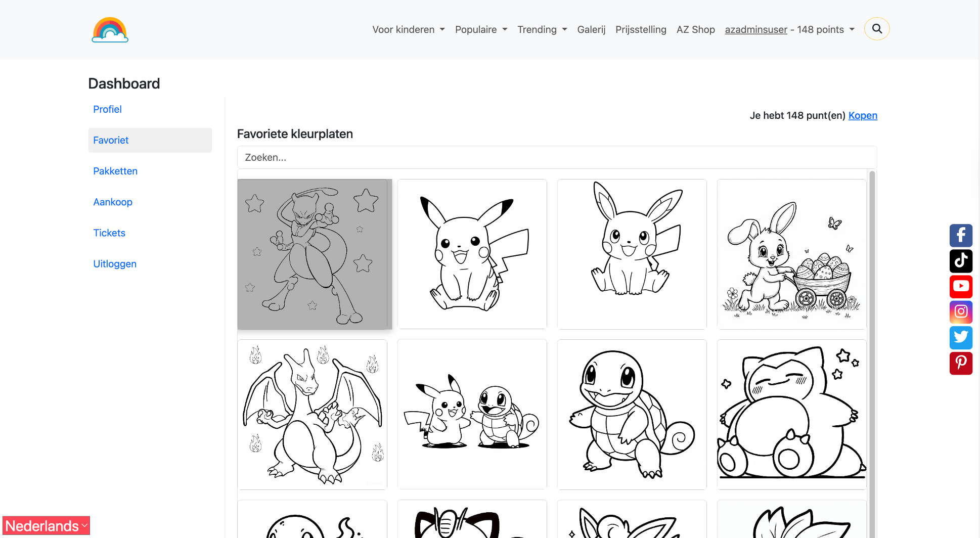
Task: Open the YouTube social icon
Action: tap(961, 286)
